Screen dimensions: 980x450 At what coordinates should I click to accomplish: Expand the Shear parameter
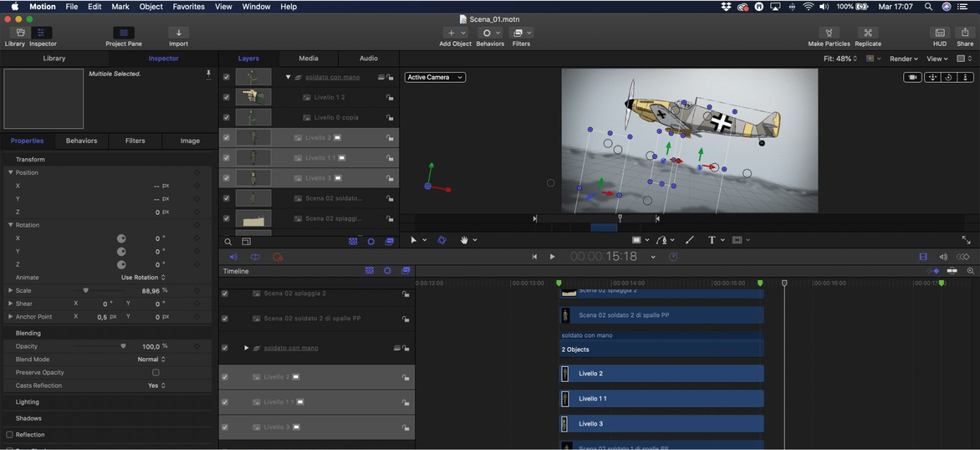[x=10, y=304]
